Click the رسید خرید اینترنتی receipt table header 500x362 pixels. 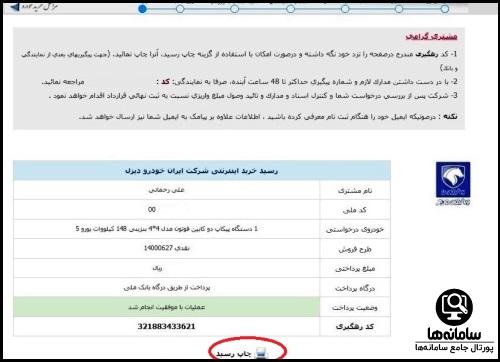coord(202,171)
